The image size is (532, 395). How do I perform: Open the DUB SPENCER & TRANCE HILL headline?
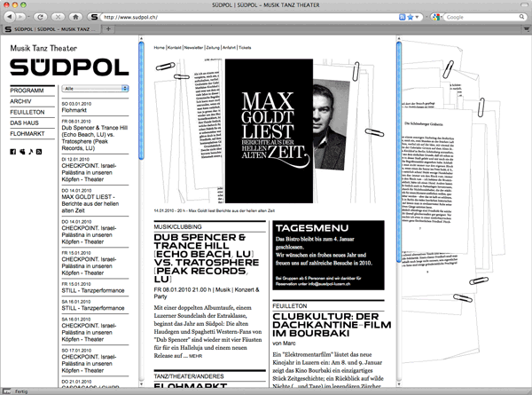pyautogui.click(x=207, y=258)
